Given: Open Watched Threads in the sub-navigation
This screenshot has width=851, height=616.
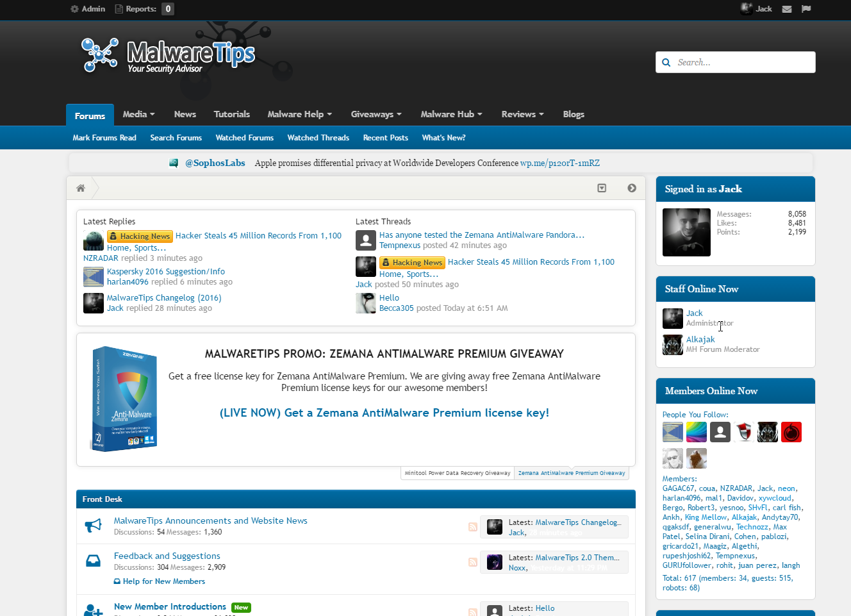Looking at the screenshot, I should (318, 138).
